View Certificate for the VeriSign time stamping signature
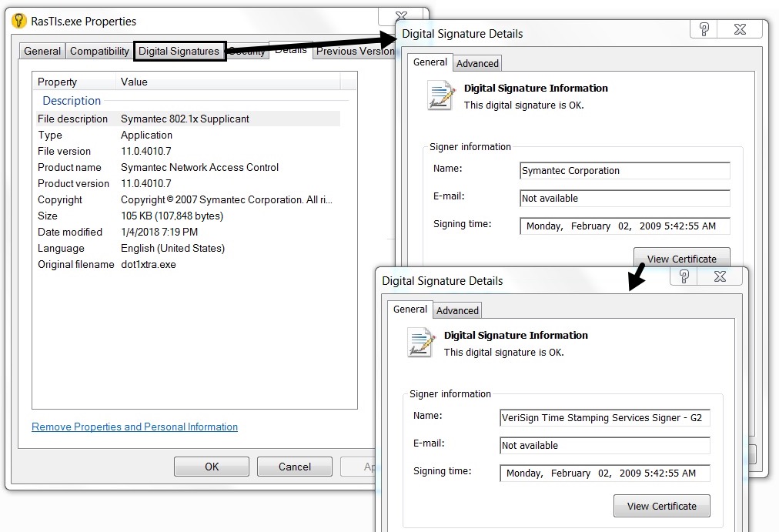779x532 pixels. pyautogui.click(x=662, y=506)
